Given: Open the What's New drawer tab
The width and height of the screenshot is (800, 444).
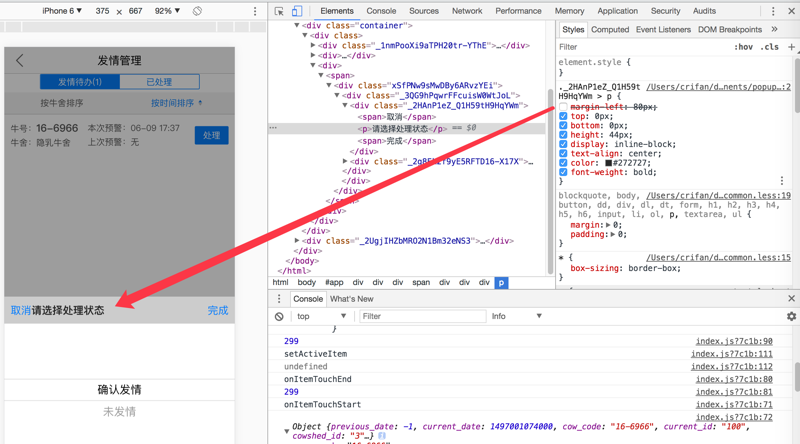Looking at the screenshot, I should pos(352,299).
